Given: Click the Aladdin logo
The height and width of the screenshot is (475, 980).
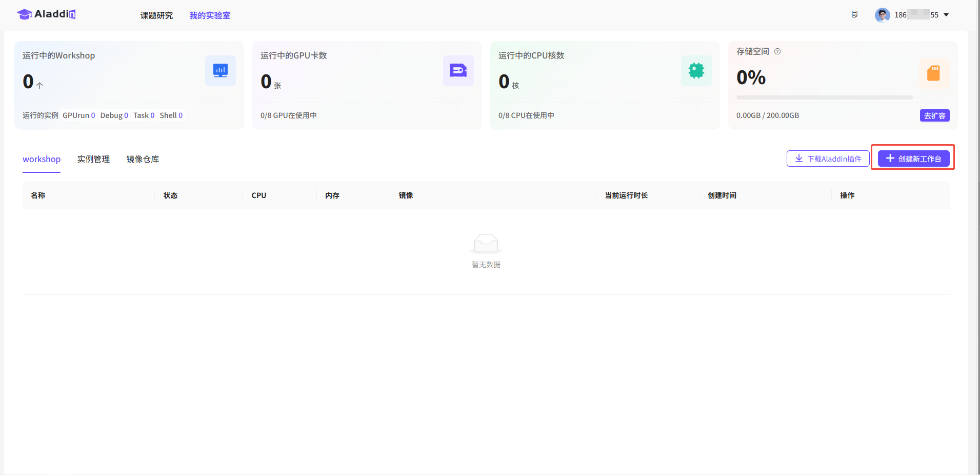Looking at the screenshot, I should click(x=46, y=14).
